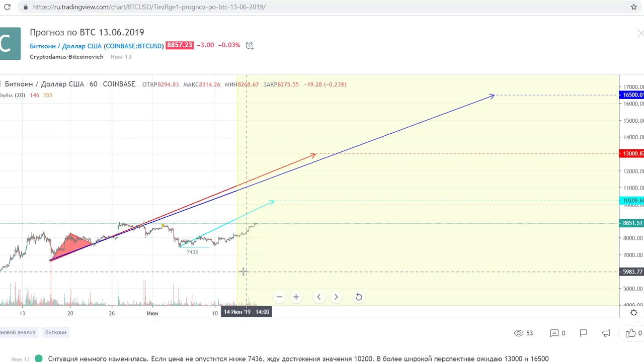This screenshot has width=644, height=362.
Task: Click the megaphone promote icon
Action: coord(606,333)
